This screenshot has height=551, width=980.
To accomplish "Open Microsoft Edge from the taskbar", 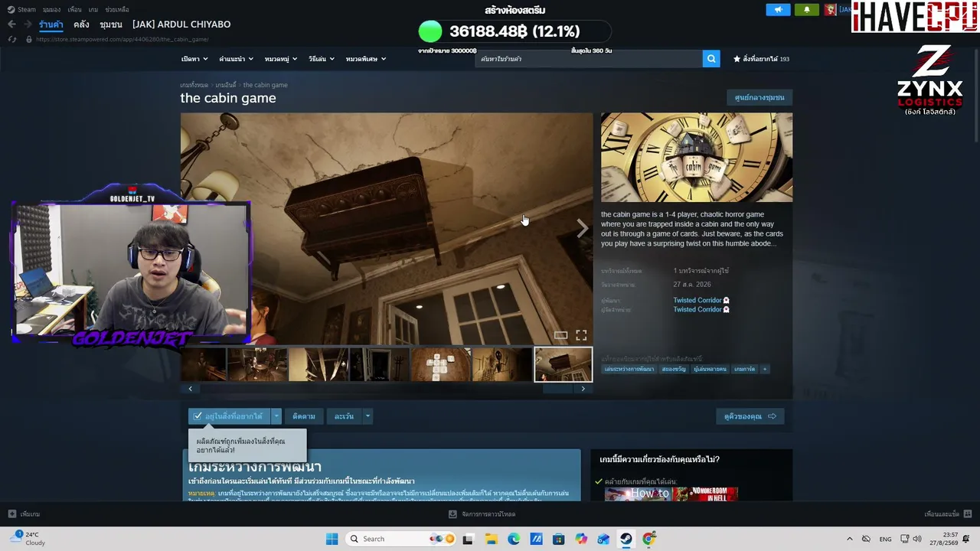I will (x=514, y=539).
